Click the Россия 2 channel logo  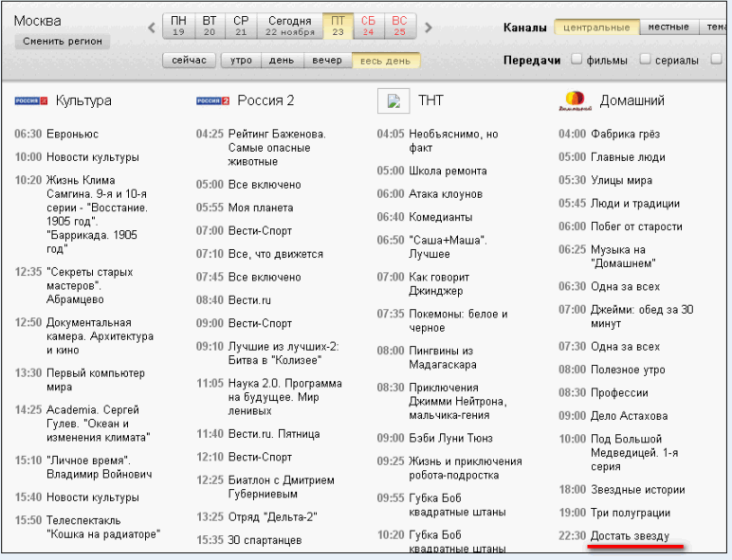tap(212, 100)
